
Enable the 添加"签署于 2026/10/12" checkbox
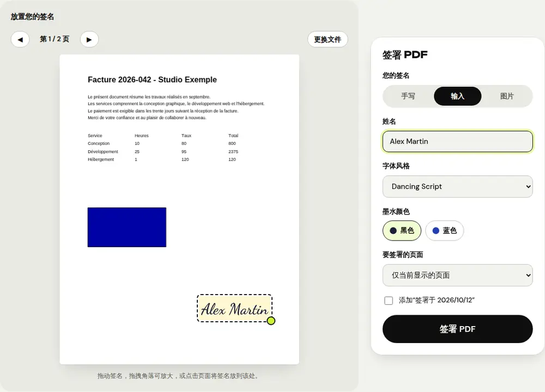[389, 301]
